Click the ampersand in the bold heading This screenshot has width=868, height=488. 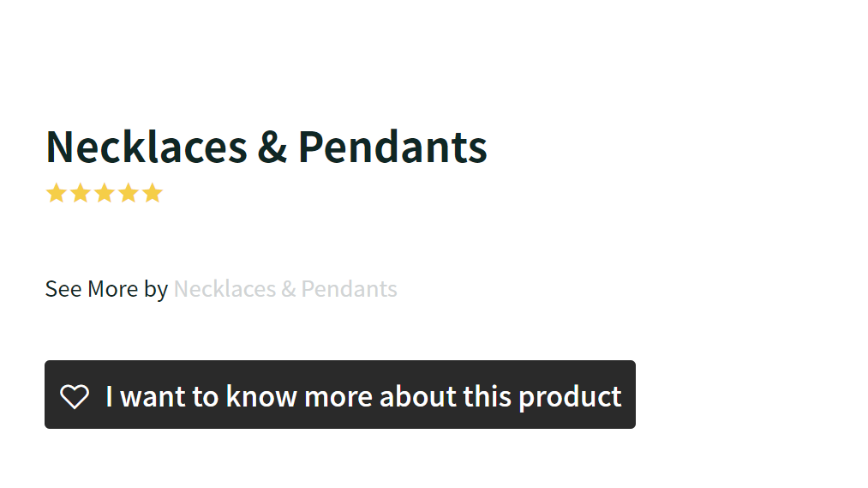(272, 147)
